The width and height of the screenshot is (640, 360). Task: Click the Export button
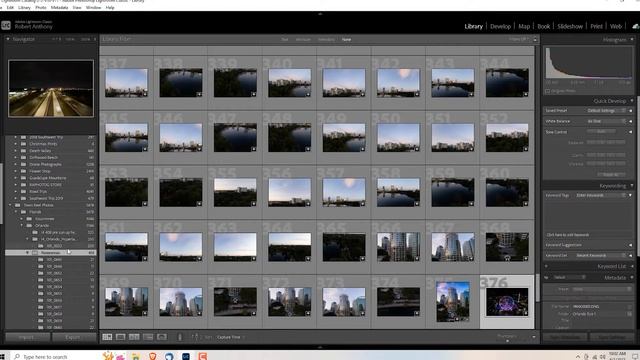click(x=73, y=337)
